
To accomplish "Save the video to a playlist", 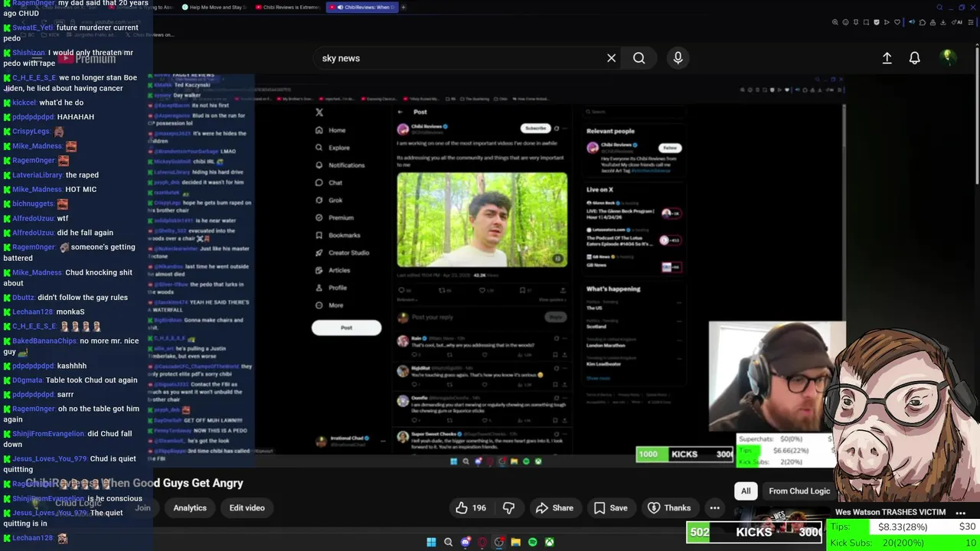I will click(610, 507).
